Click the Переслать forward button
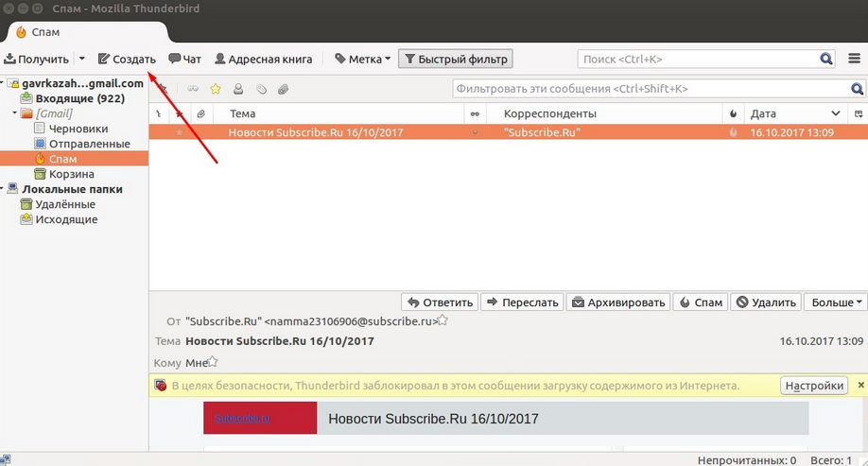The height and width of the screenshot is (466, 868). pyautogui.click(x=522, y=302)
